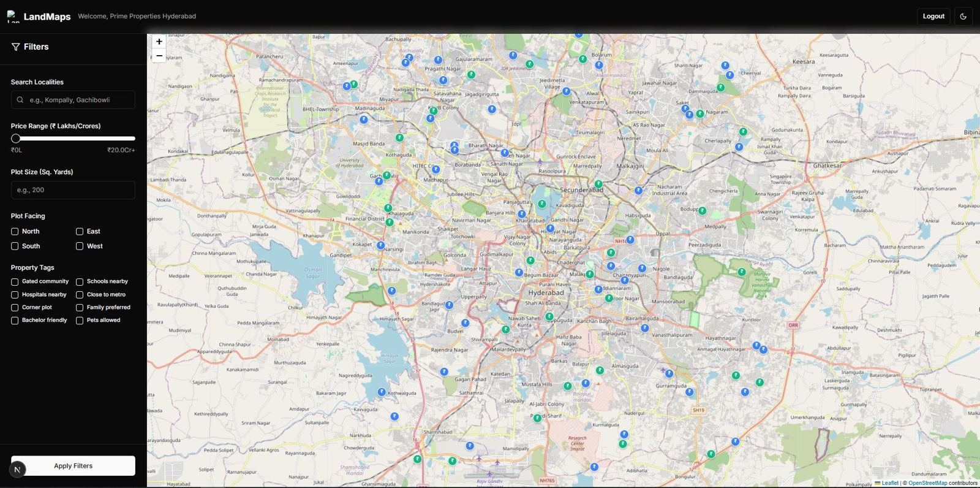Select the blue marker above Budvel
The image size is (980, 488).
point(466,322)
